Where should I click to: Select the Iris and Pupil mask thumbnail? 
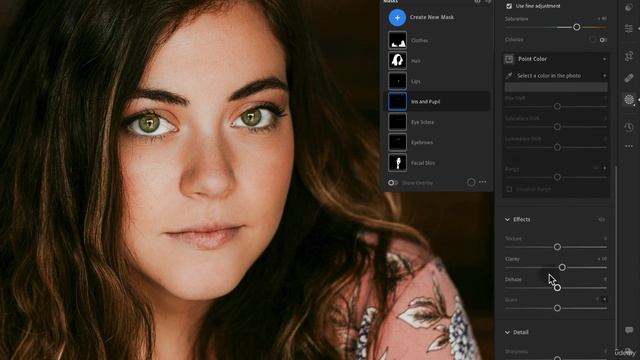pyautogui.click(x=397, y=101)
